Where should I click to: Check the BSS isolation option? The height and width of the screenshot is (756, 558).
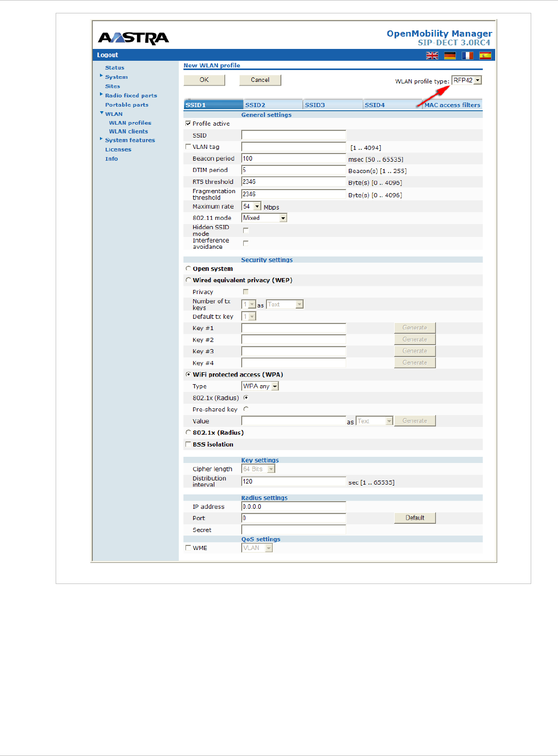point(188,444)
